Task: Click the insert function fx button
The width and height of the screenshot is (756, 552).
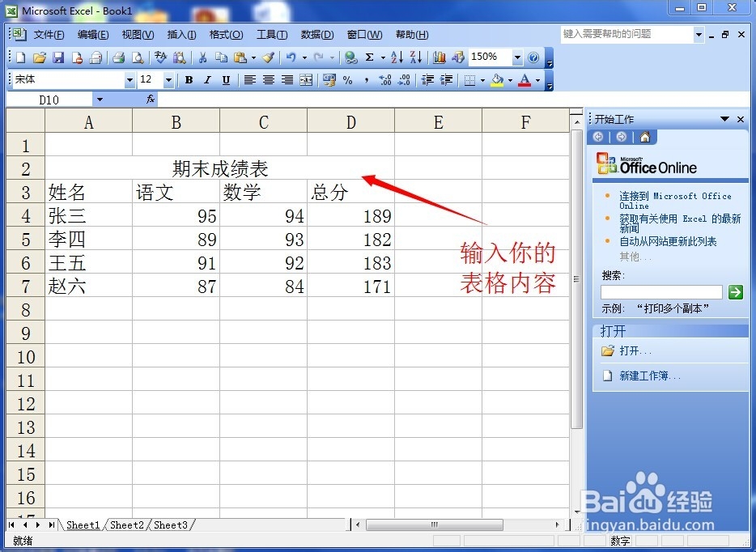Action: tap(151, 100)
